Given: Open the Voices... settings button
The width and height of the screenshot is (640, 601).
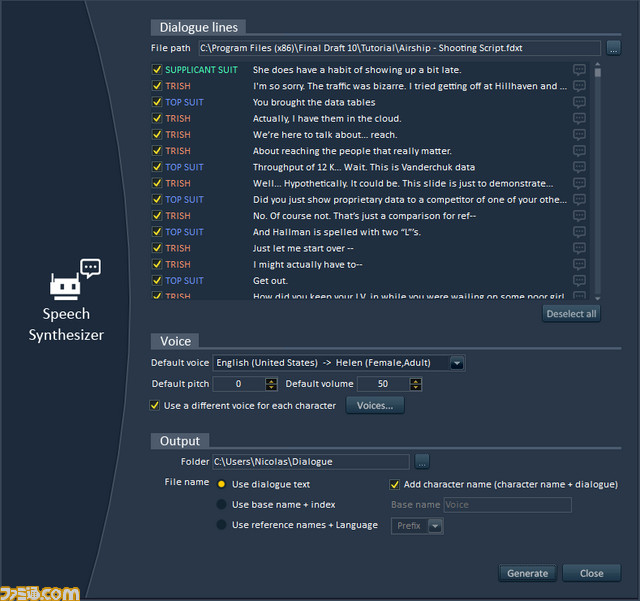Looking at the screenshot, I should click(375, 405).
